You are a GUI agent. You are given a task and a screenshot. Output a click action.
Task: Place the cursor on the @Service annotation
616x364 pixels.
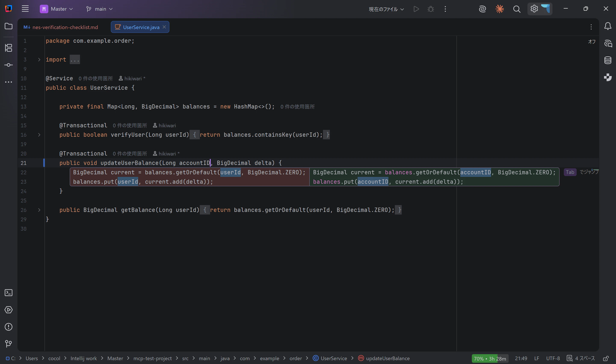tap(59, 78)
